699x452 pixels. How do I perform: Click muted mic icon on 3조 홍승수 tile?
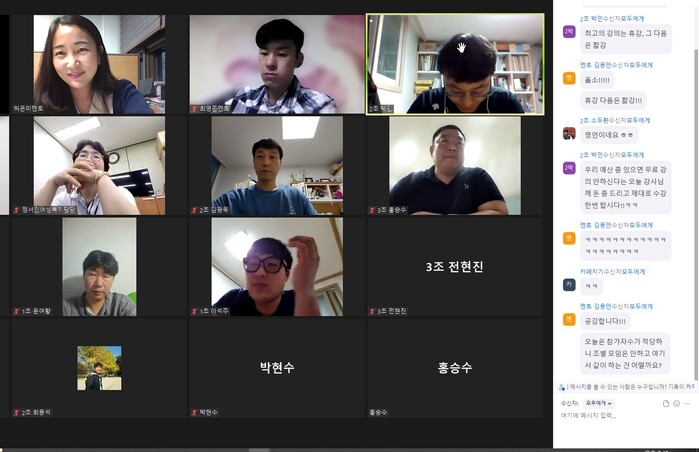coord(372,210)
